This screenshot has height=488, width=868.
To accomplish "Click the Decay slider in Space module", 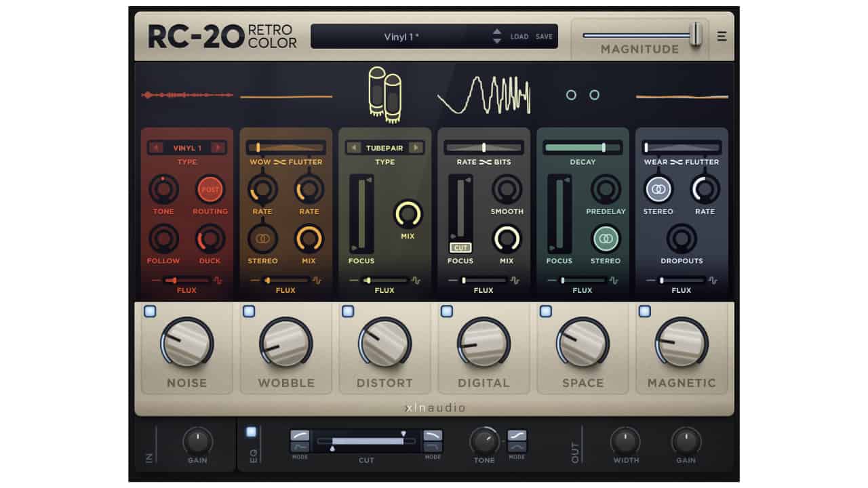I will (x=583, y=147).
